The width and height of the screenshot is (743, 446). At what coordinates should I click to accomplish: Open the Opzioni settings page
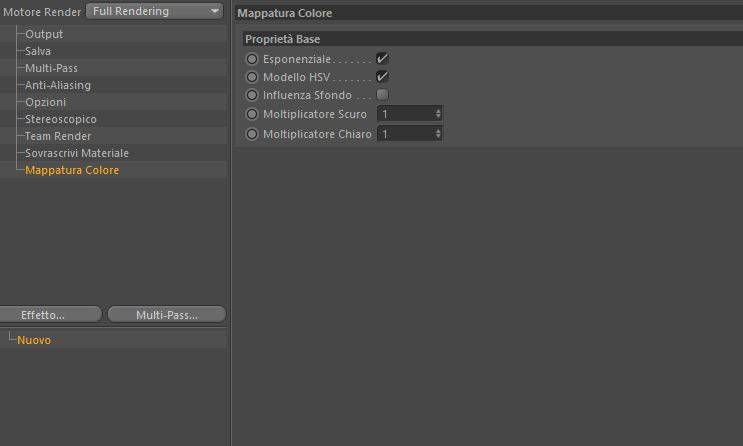[x=45, y=102]
